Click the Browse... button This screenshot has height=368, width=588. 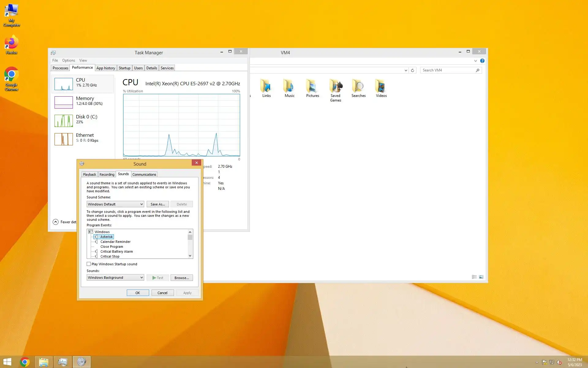(181, 278)
